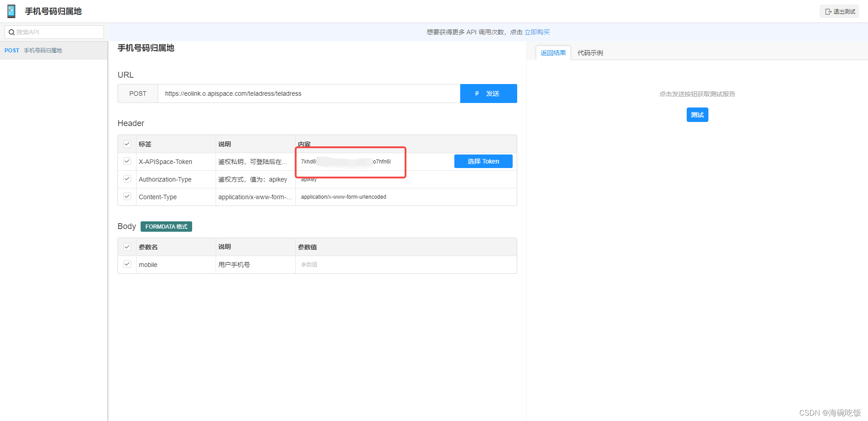Image resolution: width=868 pixels, height=421 pixels.
Task: Click the 搜索API search field
Action: pos(54,32)
